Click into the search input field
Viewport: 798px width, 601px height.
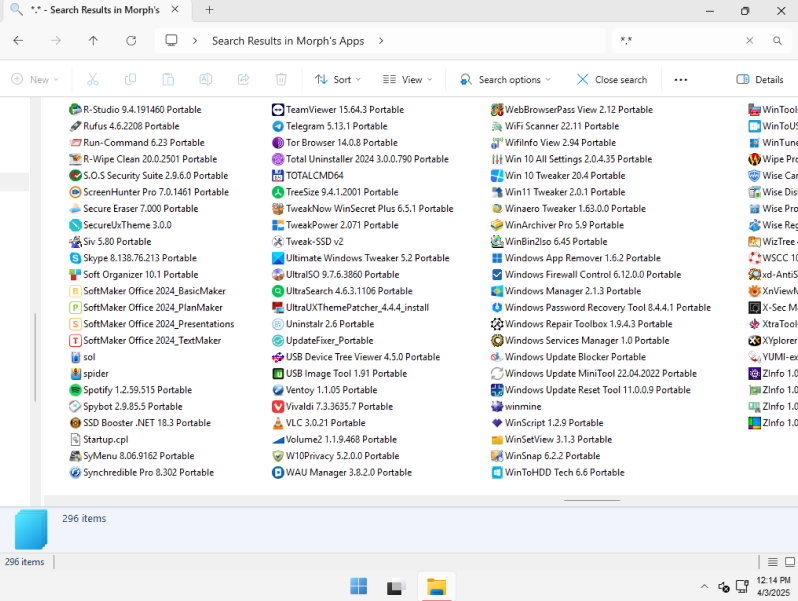[678, 41]
